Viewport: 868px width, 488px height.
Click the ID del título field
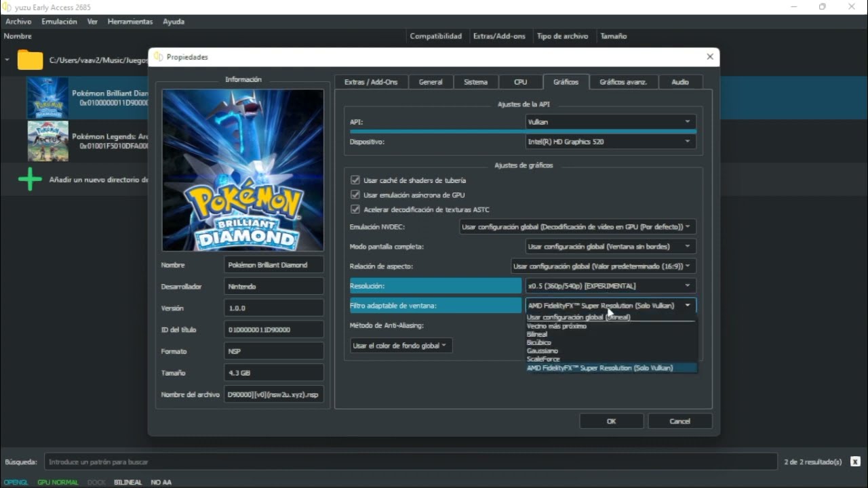pyautogui.click(x=274, y=330)
